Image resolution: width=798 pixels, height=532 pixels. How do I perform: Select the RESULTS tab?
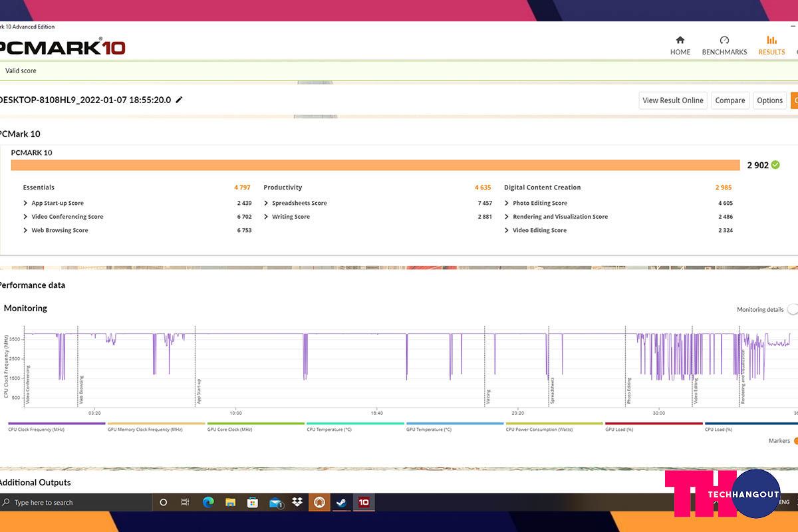[771, 45]
